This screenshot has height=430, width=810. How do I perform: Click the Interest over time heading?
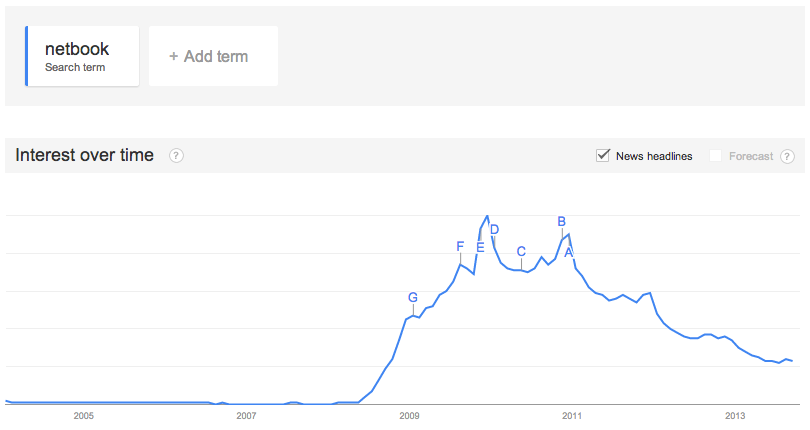point(84,155)
